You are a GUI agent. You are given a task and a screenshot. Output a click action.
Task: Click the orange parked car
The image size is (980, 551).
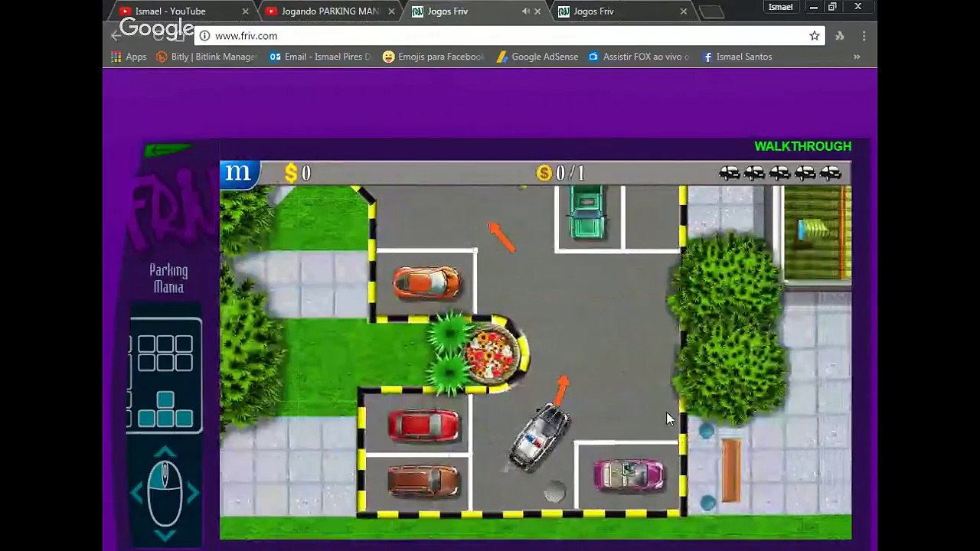point(426,282)
